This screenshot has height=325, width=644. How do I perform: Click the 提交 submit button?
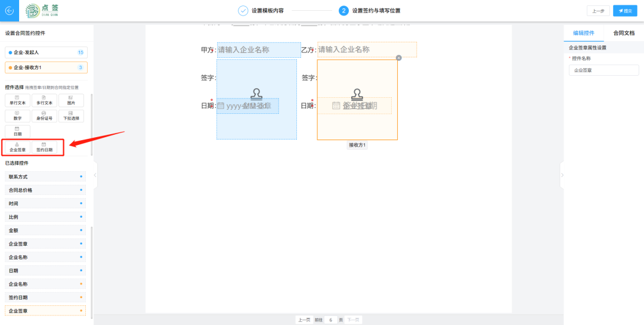625,11
